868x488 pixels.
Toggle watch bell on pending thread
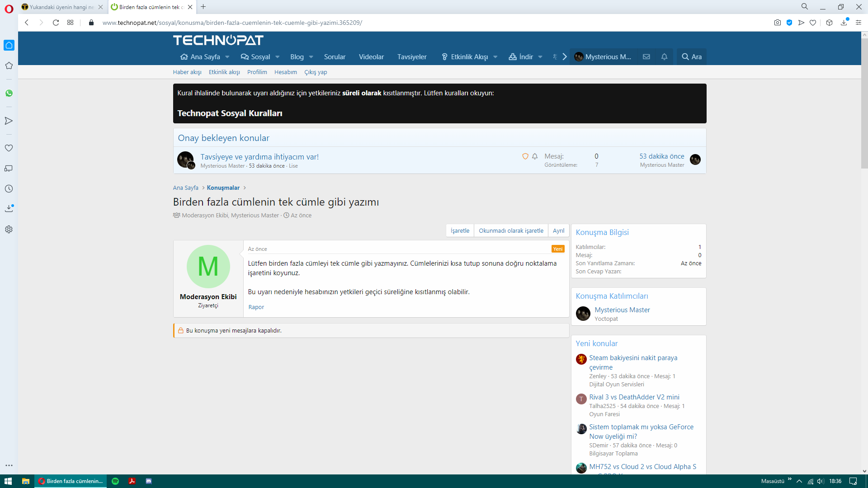(535, 156)
